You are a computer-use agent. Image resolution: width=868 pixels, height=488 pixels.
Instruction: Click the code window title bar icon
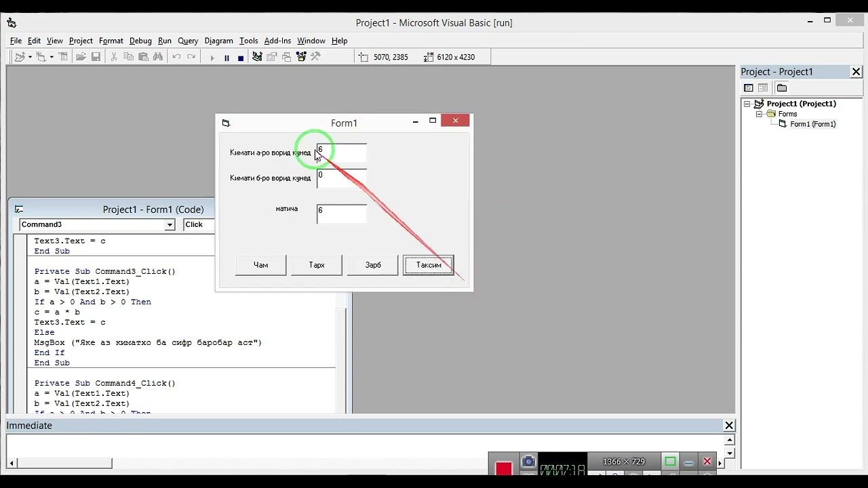click(19, 209)
